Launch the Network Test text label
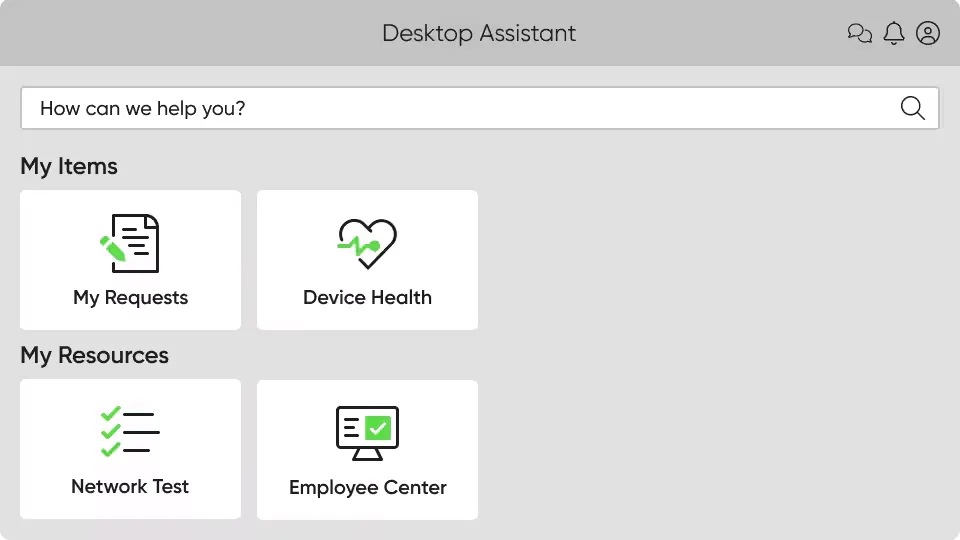This screenshot has width=960, height=540. [130, 486]
